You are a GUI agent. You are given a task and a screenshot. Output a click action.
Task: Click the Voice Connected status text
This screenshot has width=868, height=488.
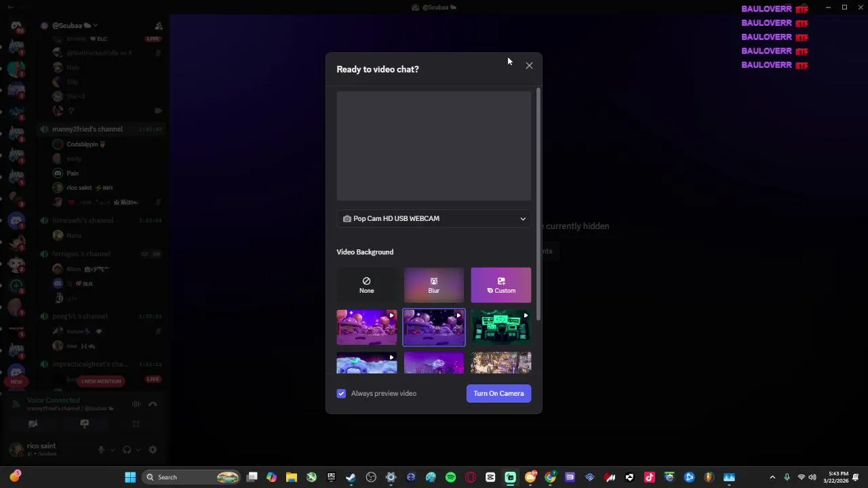pos(54,401)
